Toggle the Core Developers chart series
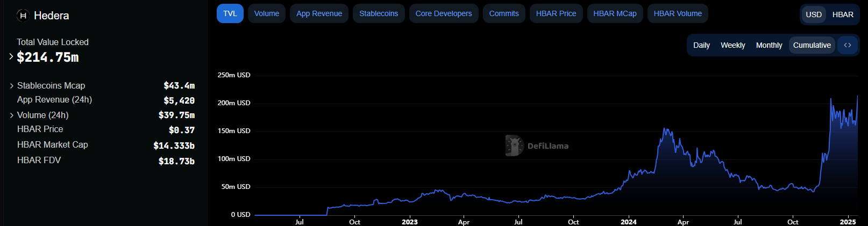The image size is (868, 226). click(x=444, y=13)
